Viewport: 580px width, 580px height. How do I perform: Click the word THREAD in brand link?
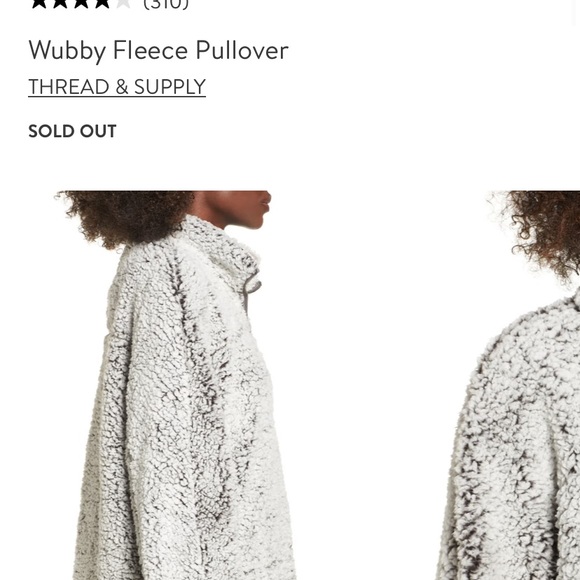tap(69, 87)
